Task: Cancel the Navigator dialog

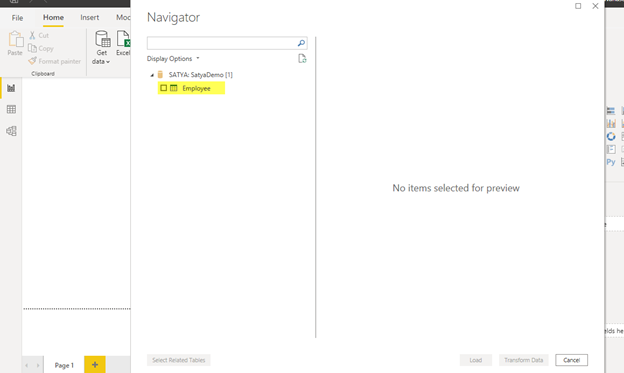Action: coord(571,360)
